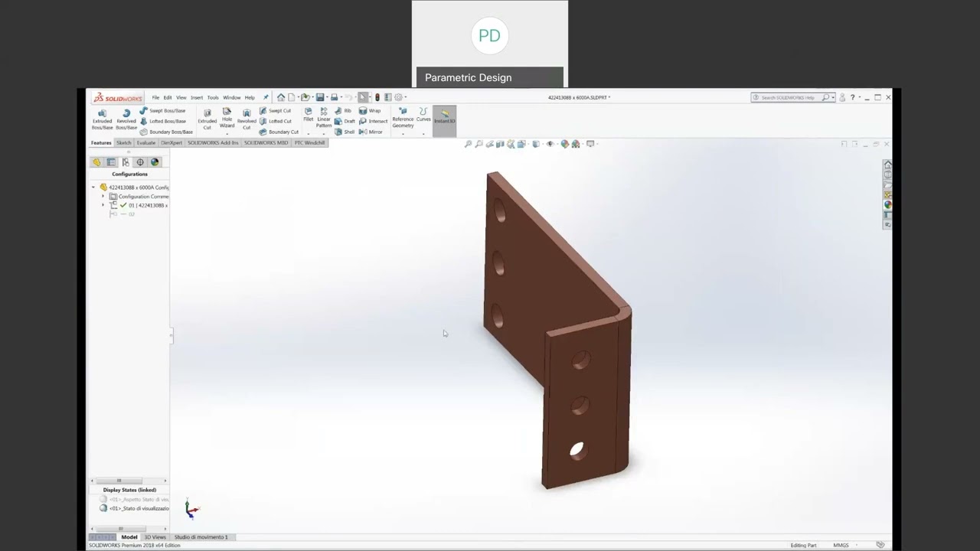Toggle the menu bar pin icon

click(266, 97)
